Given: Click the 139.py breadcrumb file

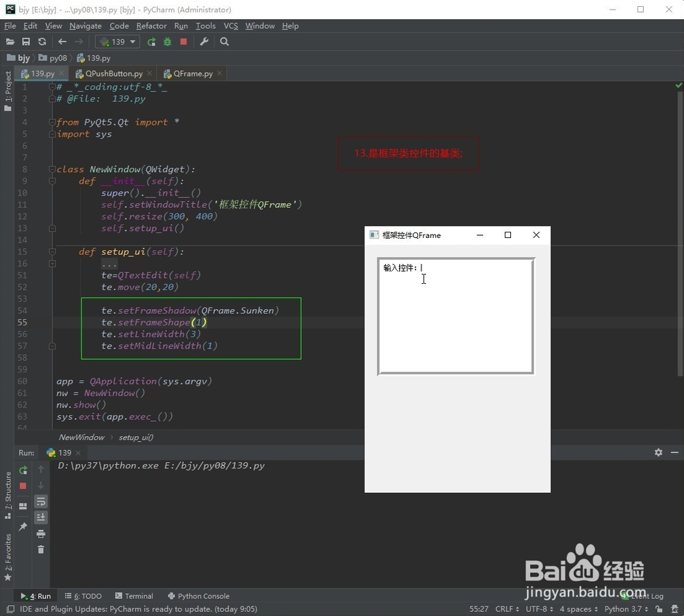Looking at the screenshot, I should tap(93, 58).
